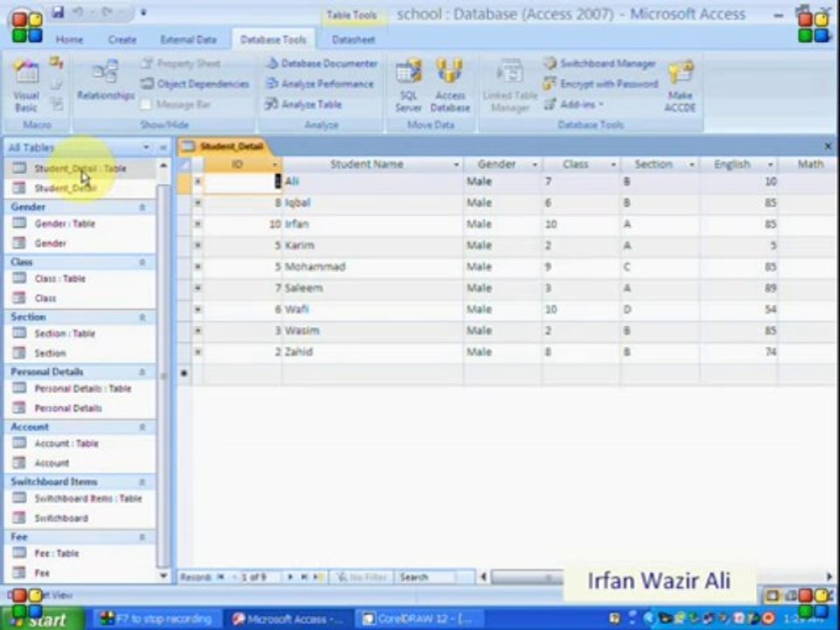Switch to CorelDRAW 12 taskbar button

[418, 619]
